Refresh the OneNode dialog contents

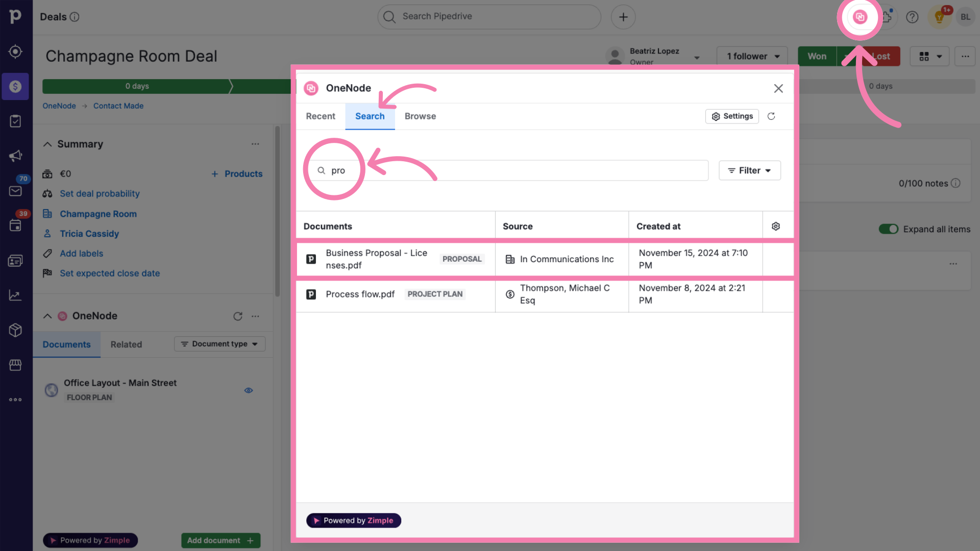pos(771,116)
